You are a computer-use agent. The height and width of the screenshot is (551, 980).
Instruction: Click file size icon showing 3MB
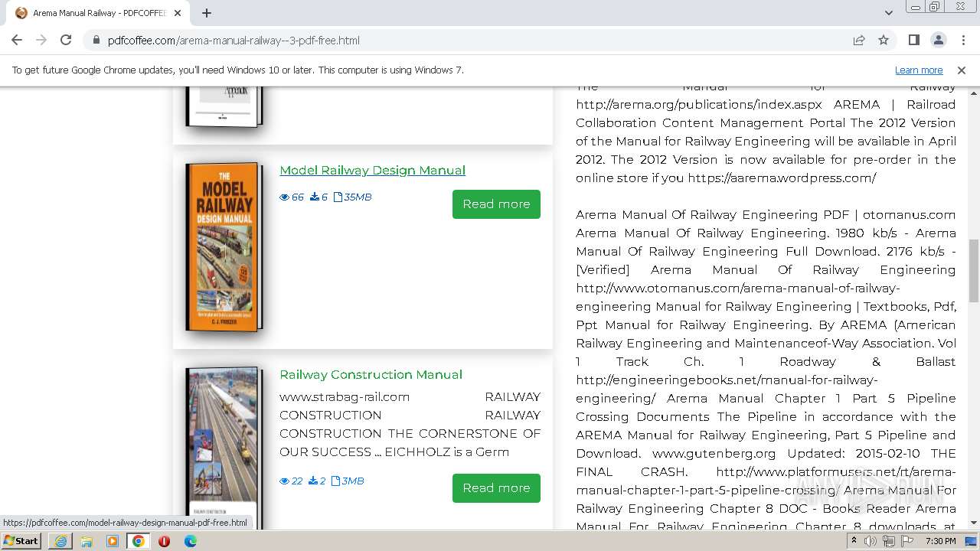(335, 481)
